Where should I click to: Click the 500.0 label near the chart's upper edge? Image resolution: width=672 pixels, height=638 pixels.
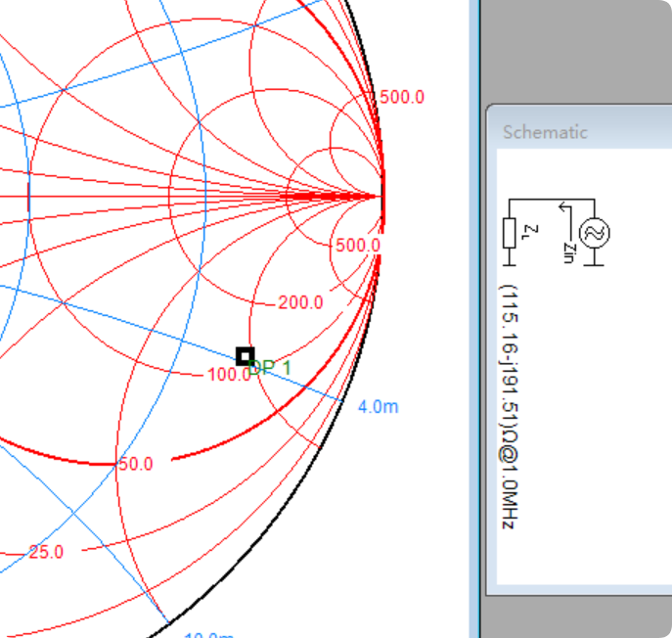click(x=402, y=98)
